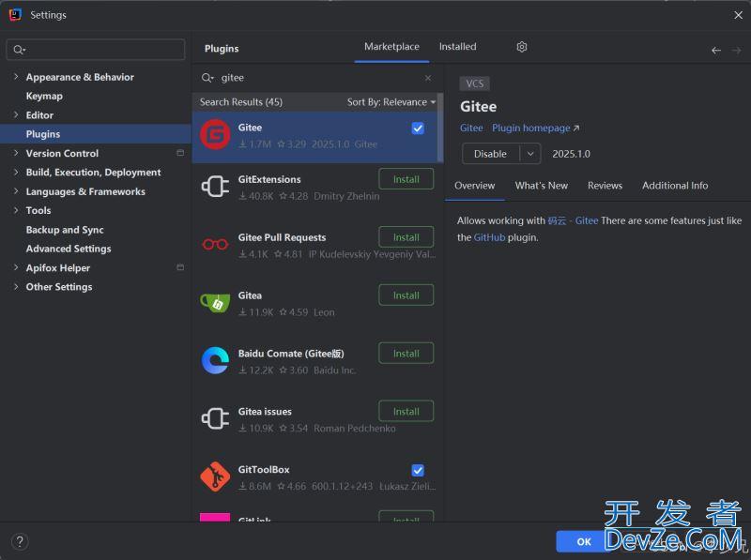Expand the Appearance & Behavior tree node
Screen dimensions: 751x560
tap(16, 77)
